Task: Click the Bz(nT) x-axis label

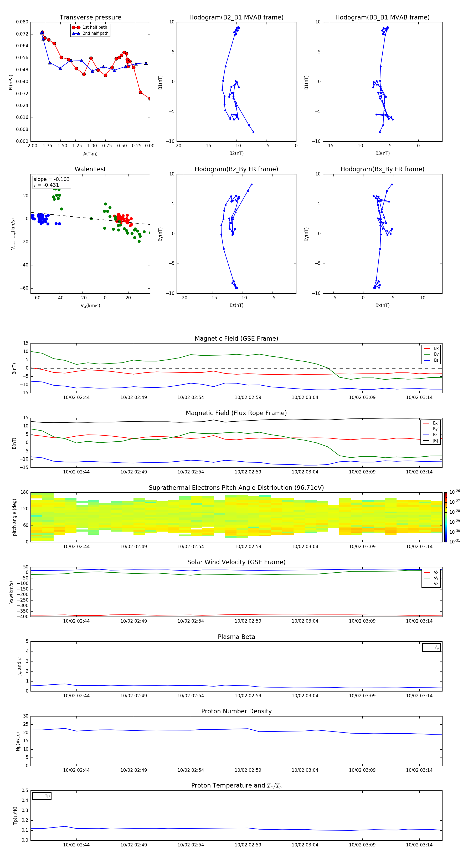Action: pos(236,305)
